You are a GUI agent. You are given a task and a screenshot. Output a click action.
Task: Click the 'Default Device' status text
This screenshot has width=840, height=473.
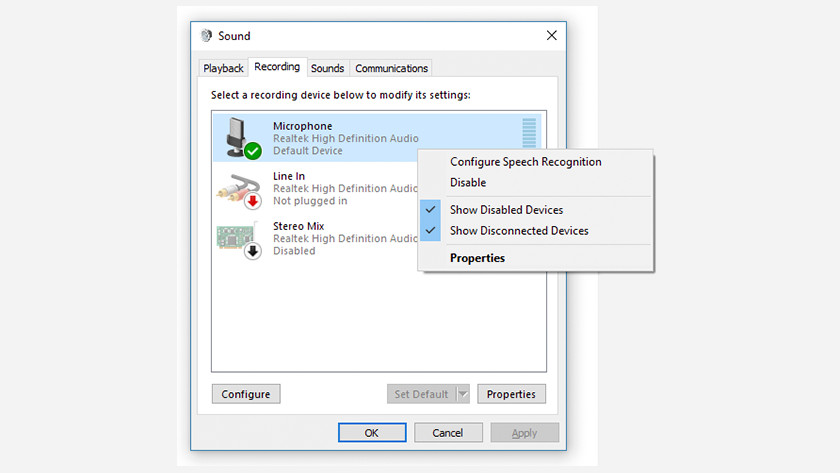(308, 151)
